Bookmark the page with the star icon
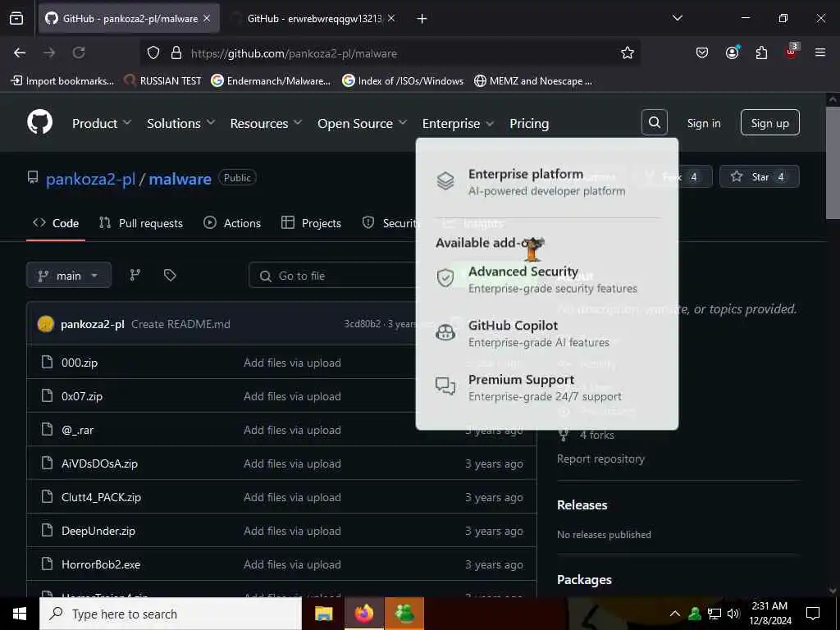The image size is (840, 630). point(628,52)
